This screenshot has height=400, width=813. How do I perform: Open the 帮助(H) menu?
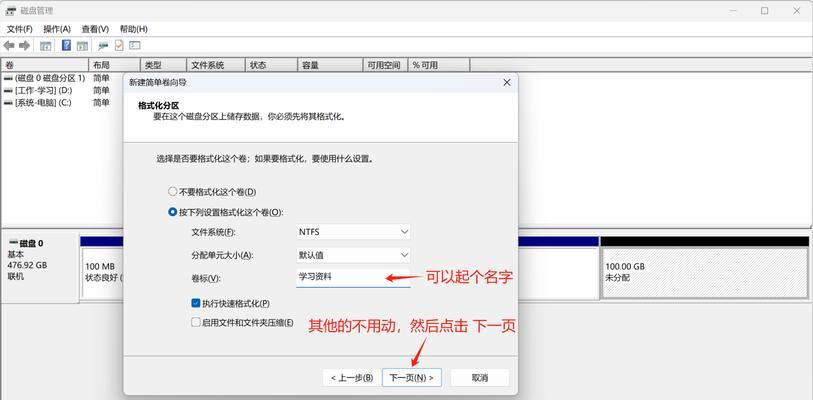tap(133, 29)
